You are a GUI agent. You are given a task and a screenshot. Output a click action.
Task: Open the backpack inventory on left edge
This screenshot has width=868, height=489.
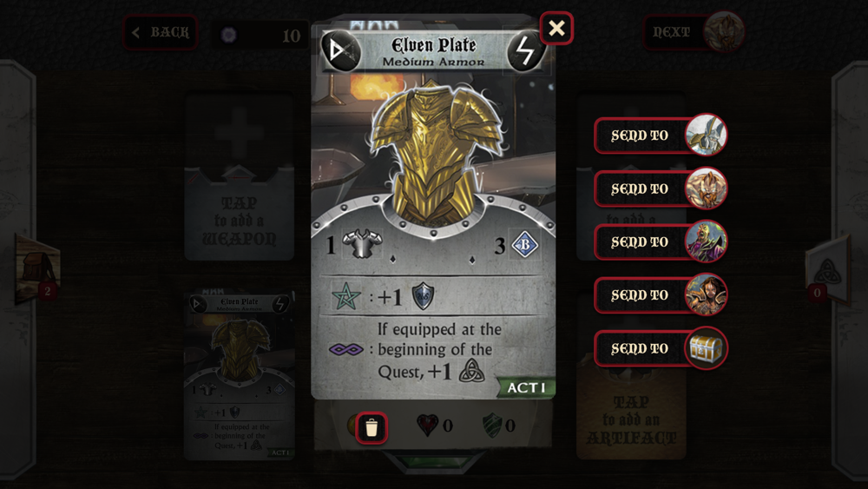[37, 269]
